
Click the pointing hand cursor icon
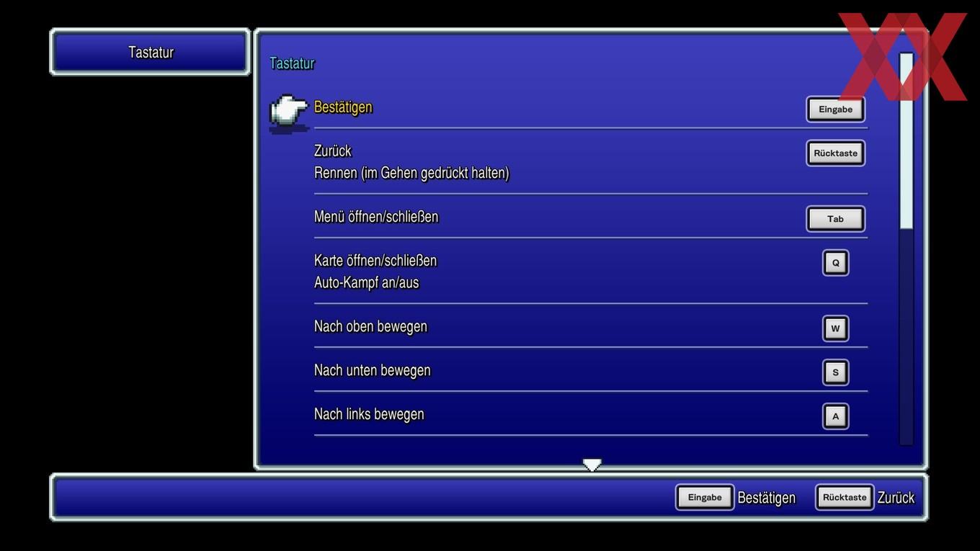(289, 113)
